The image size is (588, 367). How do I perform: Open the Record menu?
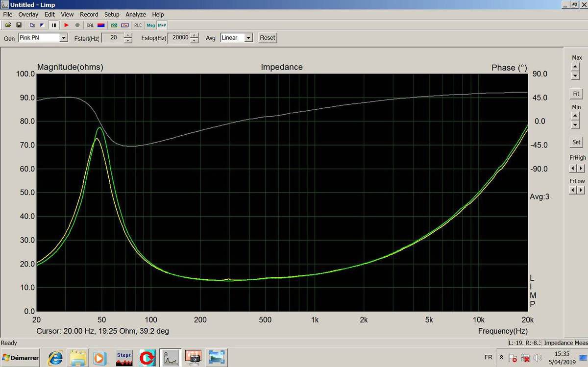pyautogui.click(x=89, y=15)
